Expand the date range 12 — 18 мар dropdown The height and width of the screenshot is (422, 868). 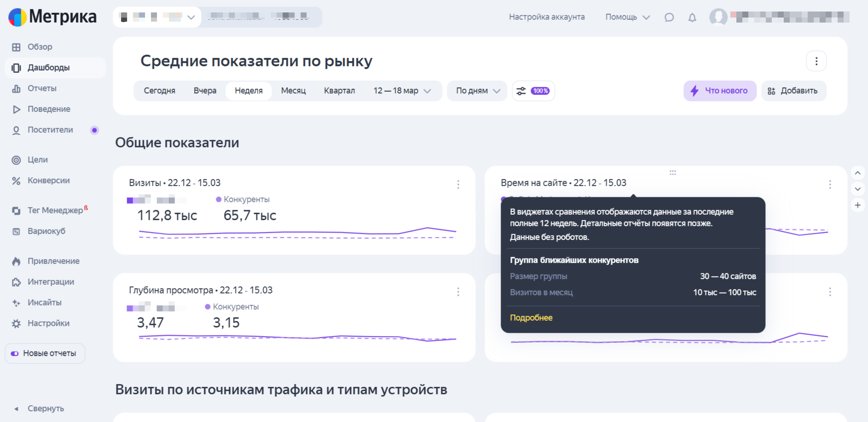coord(401,91)
